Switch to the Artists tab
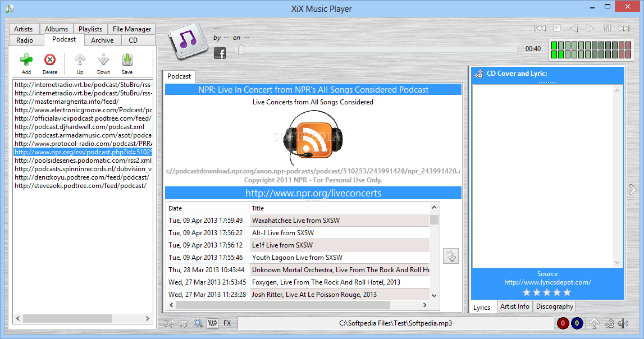644x339 pixels. (x=24, y=29)
